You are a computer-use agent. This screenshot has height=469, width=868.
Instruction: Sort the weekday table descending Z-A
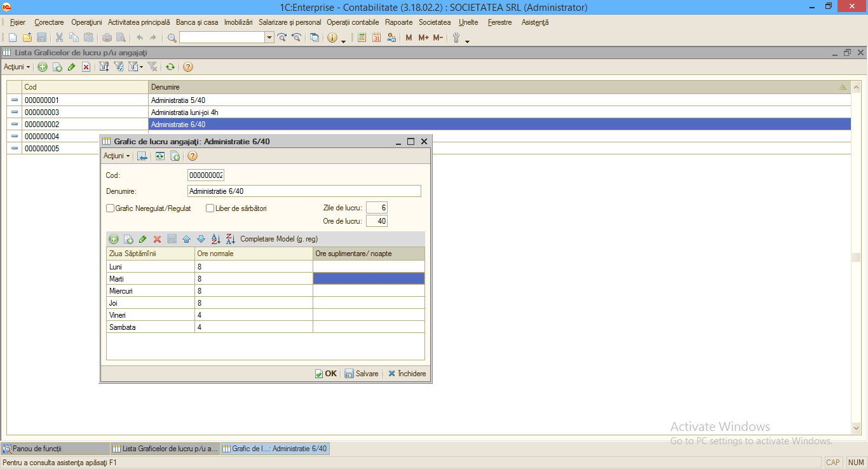(x=231, y=239)
